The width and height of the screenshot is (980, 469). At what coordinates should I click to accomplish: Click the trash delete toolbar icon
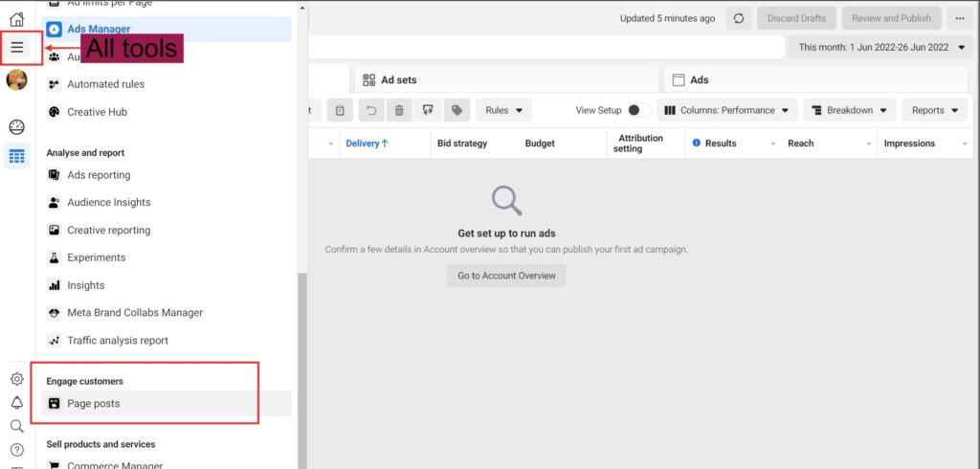(x=399, y=111)
